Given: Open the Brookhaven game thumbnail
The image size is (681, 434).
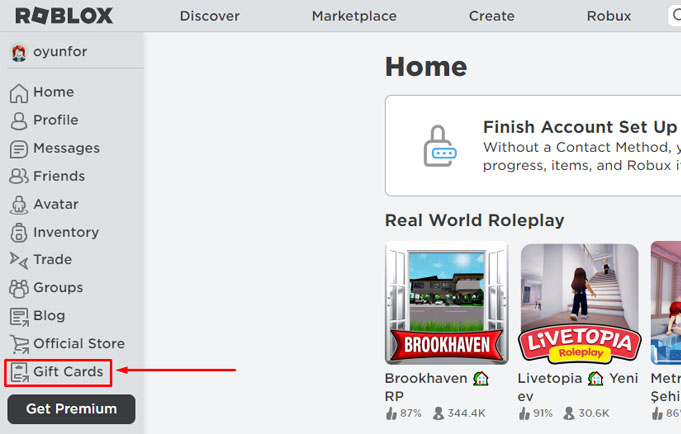Looking at the screenshot, I should point(446,303).
